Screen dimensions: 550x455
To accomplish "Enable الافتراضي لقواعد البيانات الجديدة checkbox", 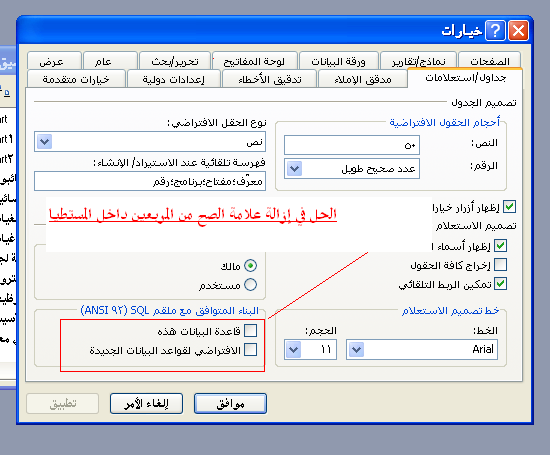I will click(251, 350).
